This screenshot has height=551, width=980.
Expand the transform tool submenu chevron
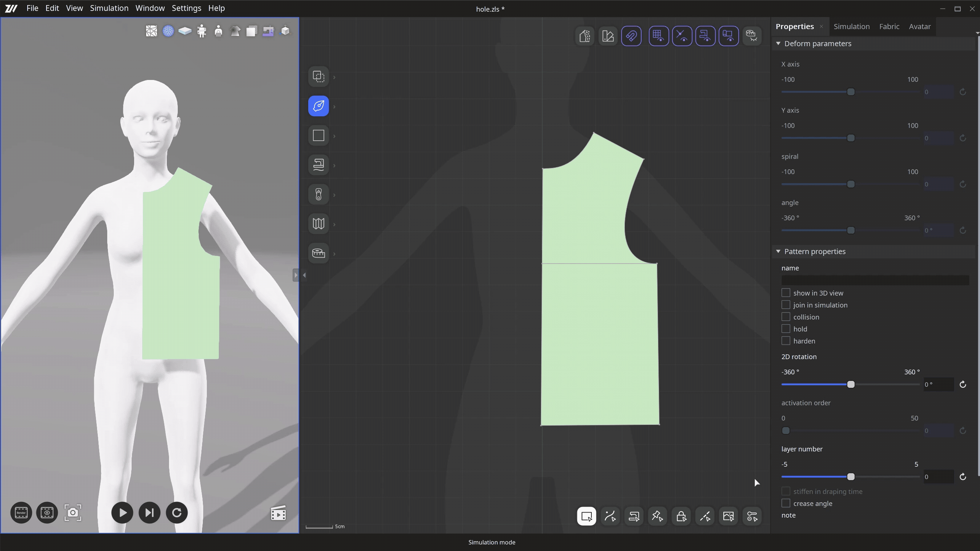(334, 77)
